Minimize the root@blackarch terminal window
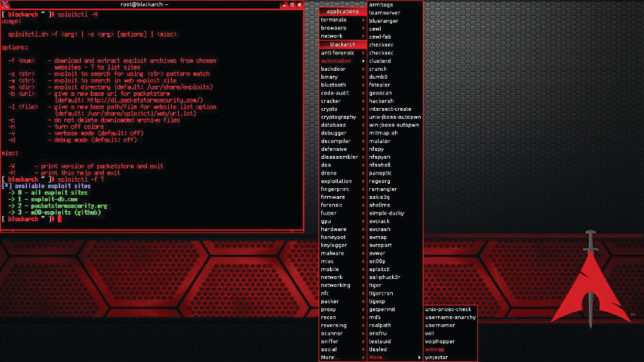The height and width of the screenshot is (362, 644). pyautogui.click(x=284, y=5)
